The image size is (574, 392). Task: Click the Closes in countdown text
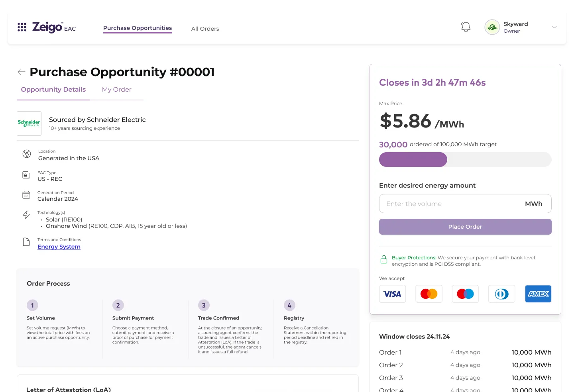432,82
